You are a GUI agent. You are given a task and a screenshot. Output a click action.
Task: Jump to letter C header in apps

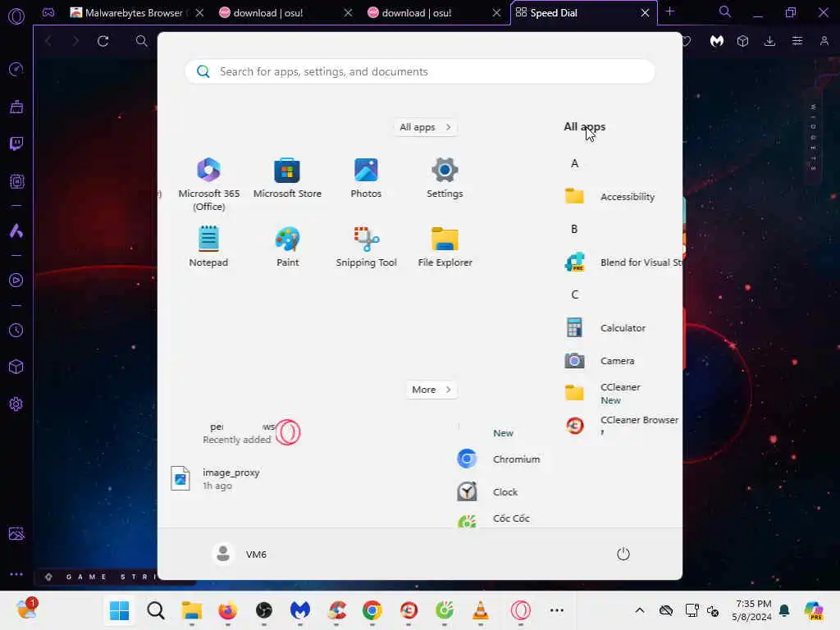(x=574, y=294)
